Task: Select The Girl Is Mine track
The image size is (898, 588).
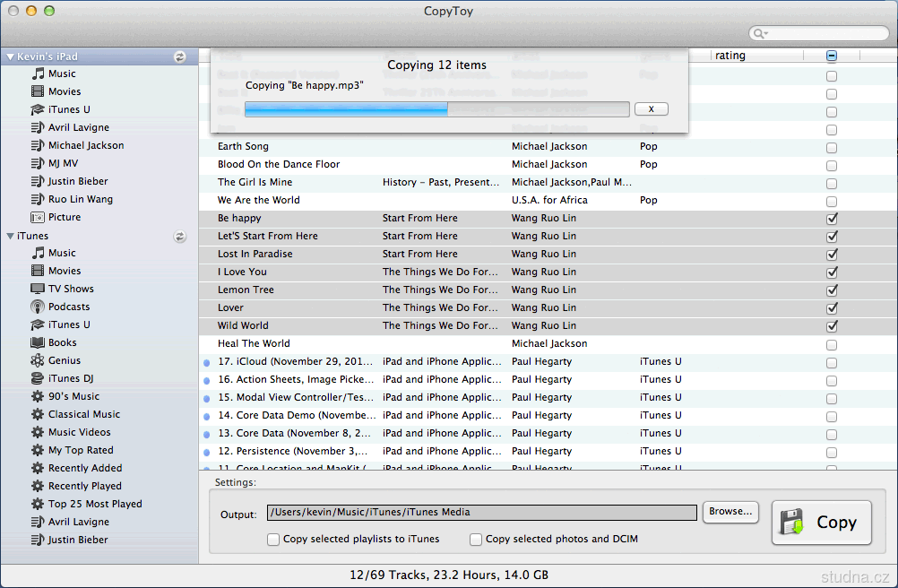Action: tap(548, 182)
